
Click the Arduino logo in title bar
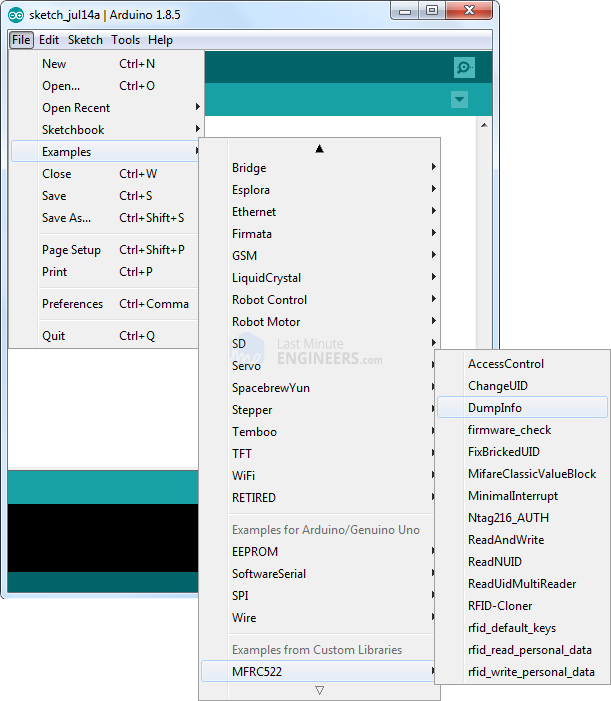16,12
